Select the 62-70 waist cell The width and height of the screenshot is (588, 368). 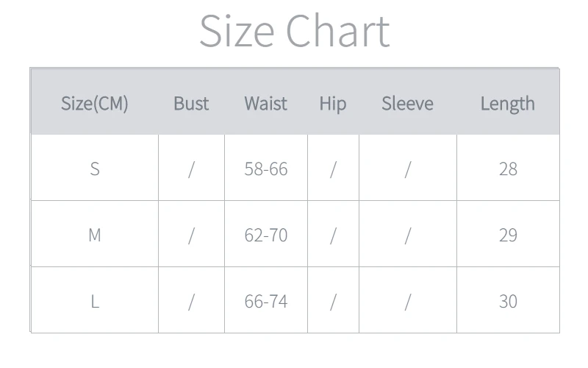(x=265, y=235)
